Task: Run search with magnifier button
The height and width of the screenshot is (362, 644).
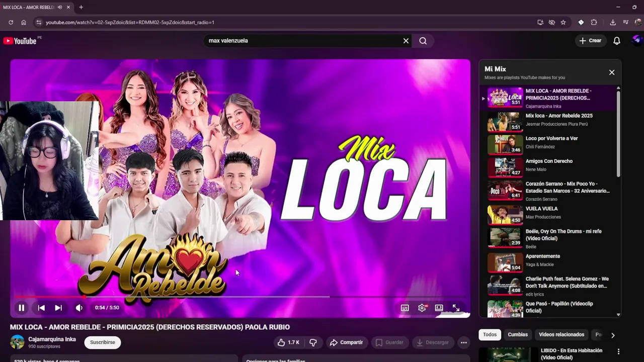Action: tap(423, 41)
